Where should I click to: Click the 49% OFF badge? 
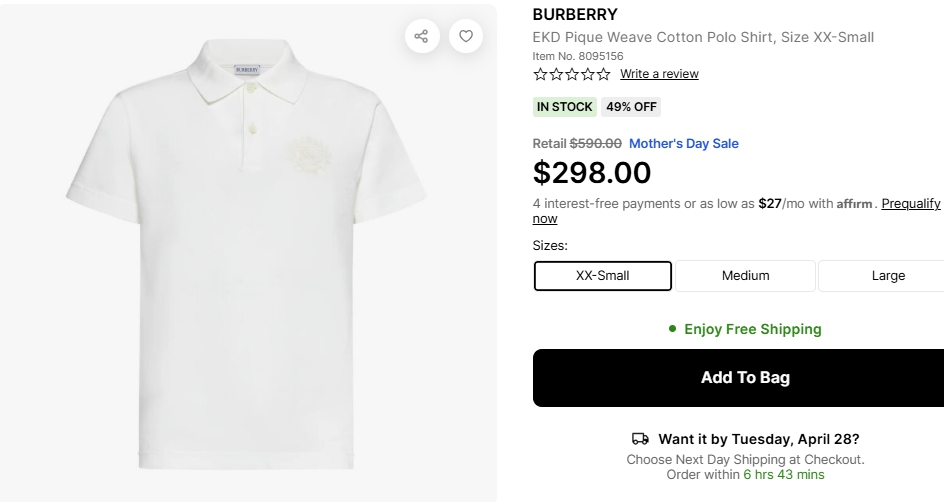click(631, 107)
